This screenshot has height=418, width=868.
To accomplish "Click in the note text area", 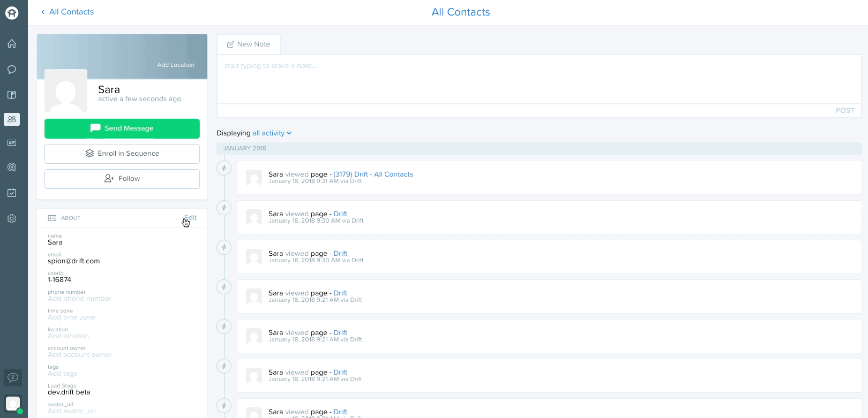I will [x=539, y=79].
